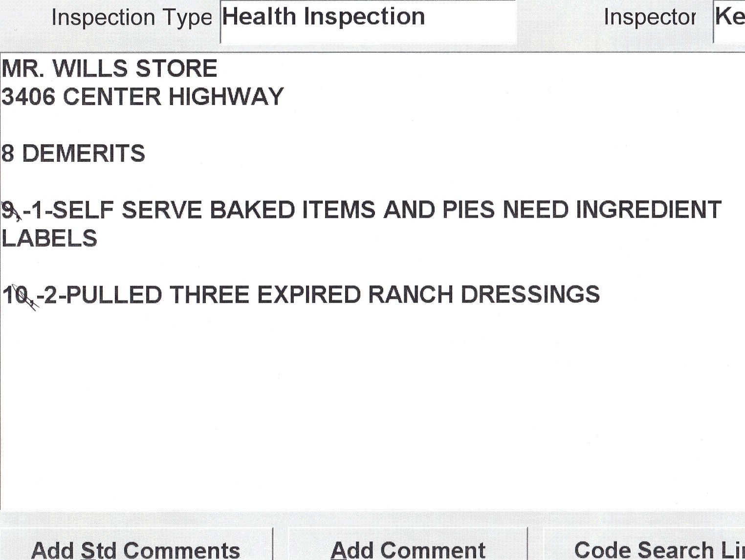Screen dimensions: 745x560
Task: Click the crossed-out number 9
Action: pos(9,210)
